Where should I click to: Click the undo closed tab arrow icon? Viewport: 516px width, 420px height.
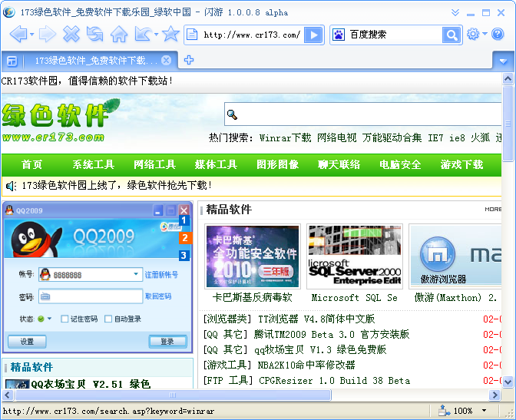143,34
